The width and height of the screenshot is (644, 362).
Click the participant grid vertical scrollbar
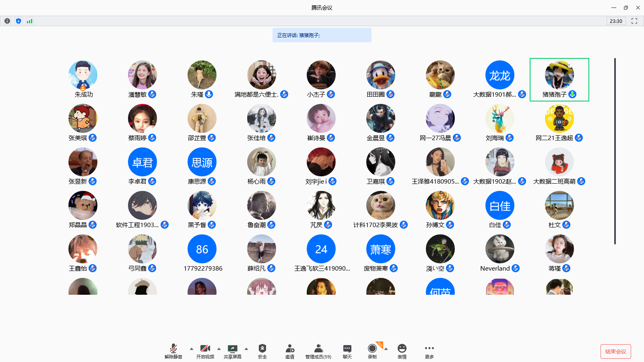[x=615, y=151]
